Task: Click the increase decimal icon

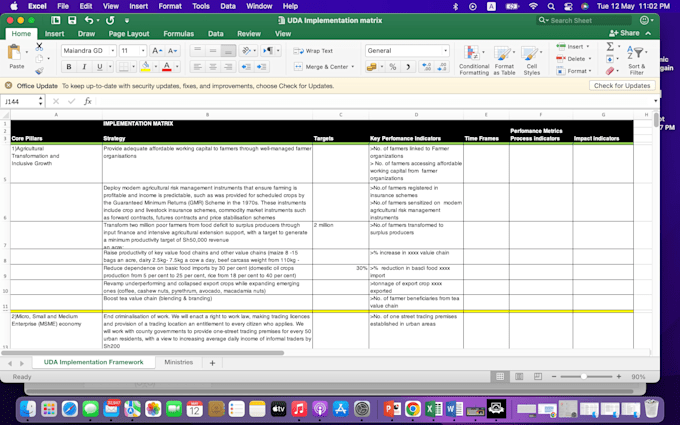Action: click(x=426, y=67)
